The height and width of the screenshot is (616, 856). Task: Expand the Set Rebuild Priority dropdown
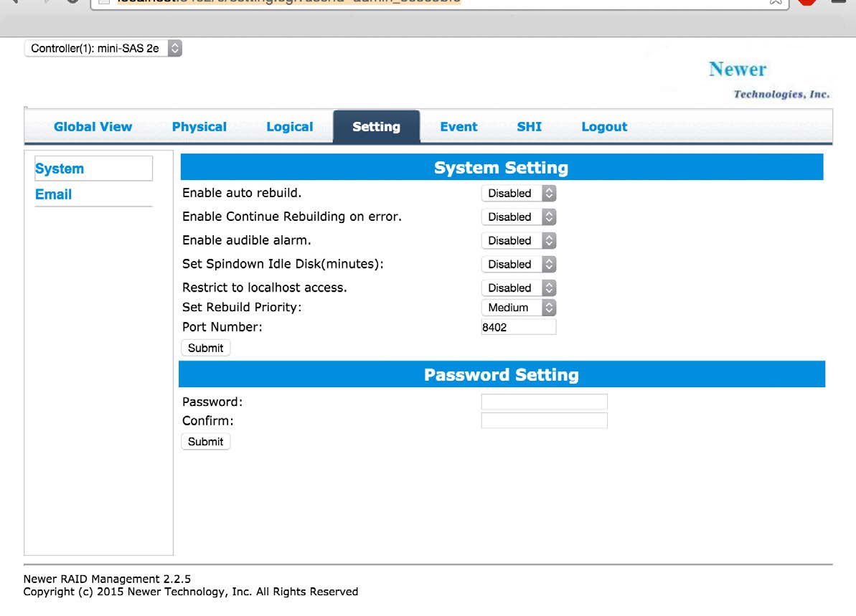(x=518, y=307)
